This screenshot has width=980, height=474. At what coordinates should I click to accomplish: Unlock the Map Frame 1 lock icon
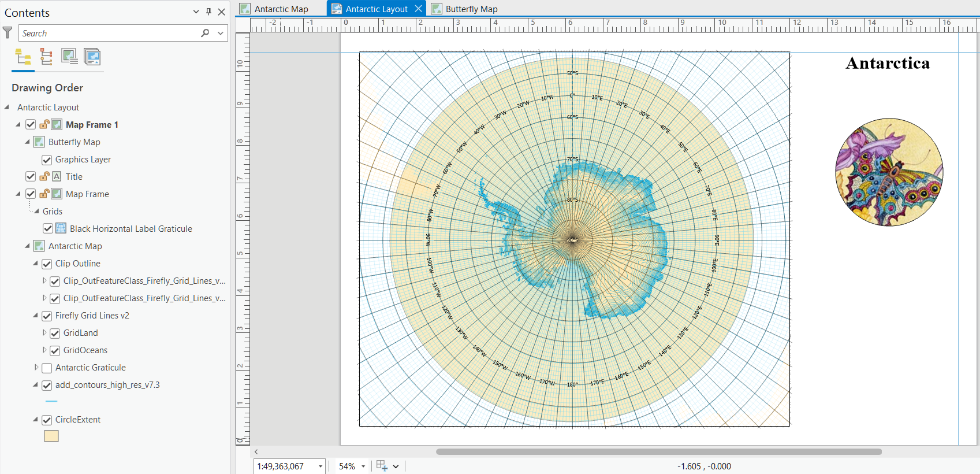point(44,124)
